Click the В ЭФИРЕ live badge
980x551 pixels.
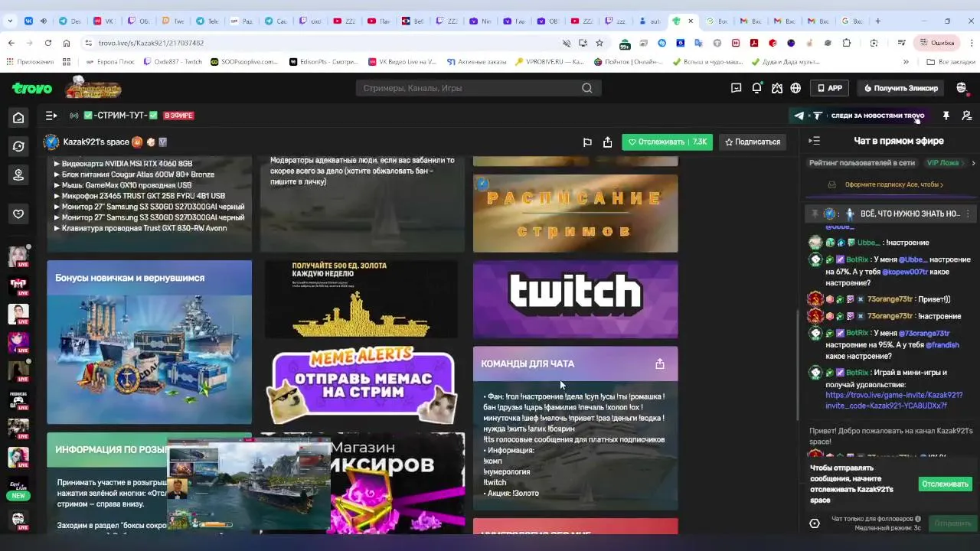[x=178, y=116]
